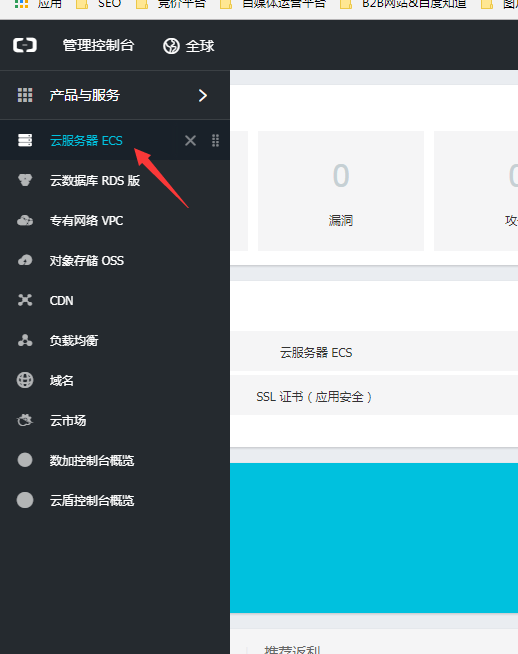Click the CDN network icon
Viewport: 518px width, 654px height.
[25, 300]
